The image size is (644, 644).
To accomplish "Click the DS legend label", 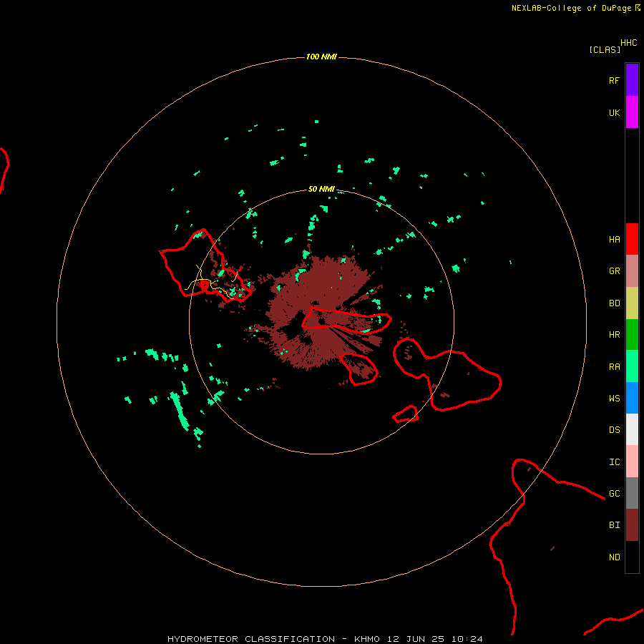I will point(614,430).
